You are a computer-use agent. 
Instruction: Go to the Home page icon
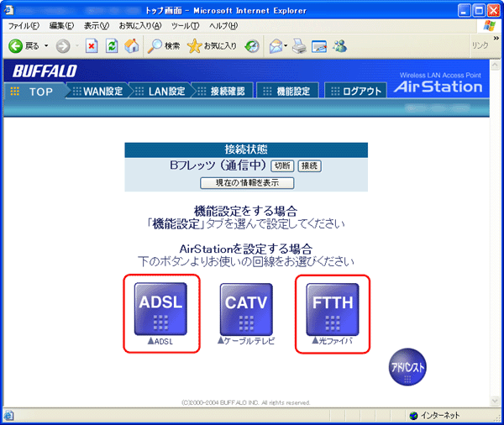click(132, 46)
